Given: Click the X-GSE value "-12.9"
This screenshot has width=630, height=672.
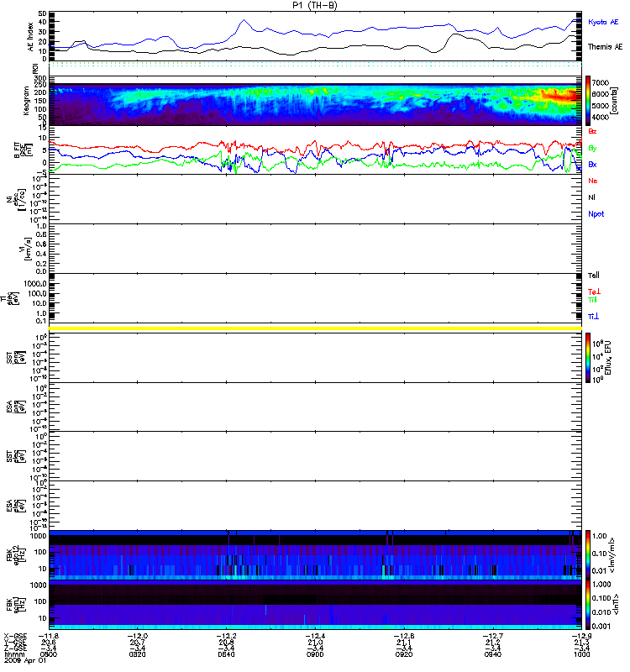Looking at the screenshot, I should [x=581, y=636].
